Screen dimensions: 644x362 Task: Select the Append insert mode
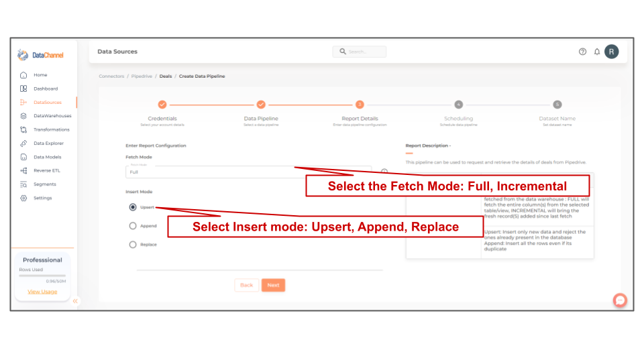click(133, 226)
